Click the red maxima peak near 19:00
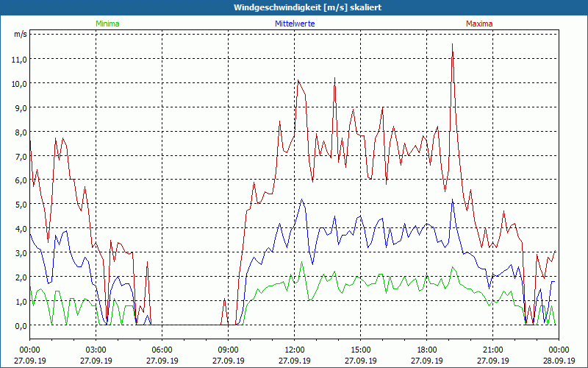The width and height of the screenshot is (588, 368). (x=453, y=44)
